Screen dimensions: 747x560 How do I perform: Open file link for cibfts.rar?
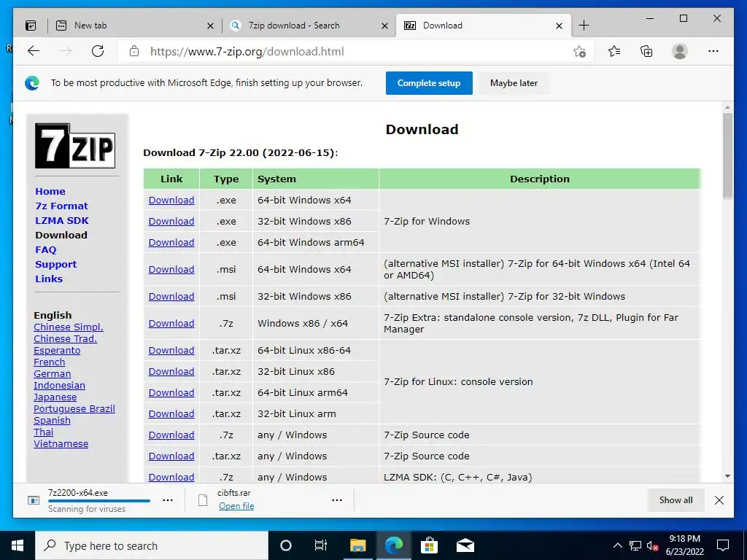pyautogui.click(x=236, y=506)
